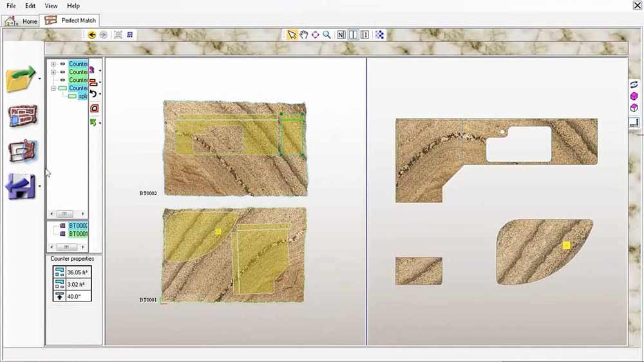
Task: Click the green flag piece icon
Action: (x=93, y=122)
